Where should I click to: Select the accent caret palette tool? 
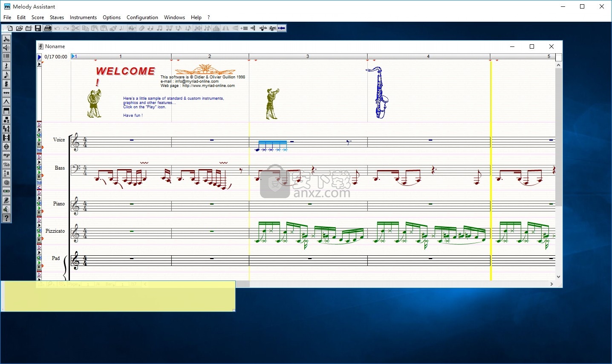[x=6, y=101]
